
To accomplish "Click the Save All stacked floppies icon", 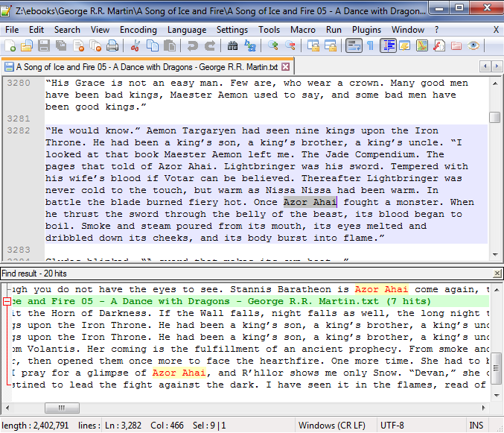I will point(61,45).
